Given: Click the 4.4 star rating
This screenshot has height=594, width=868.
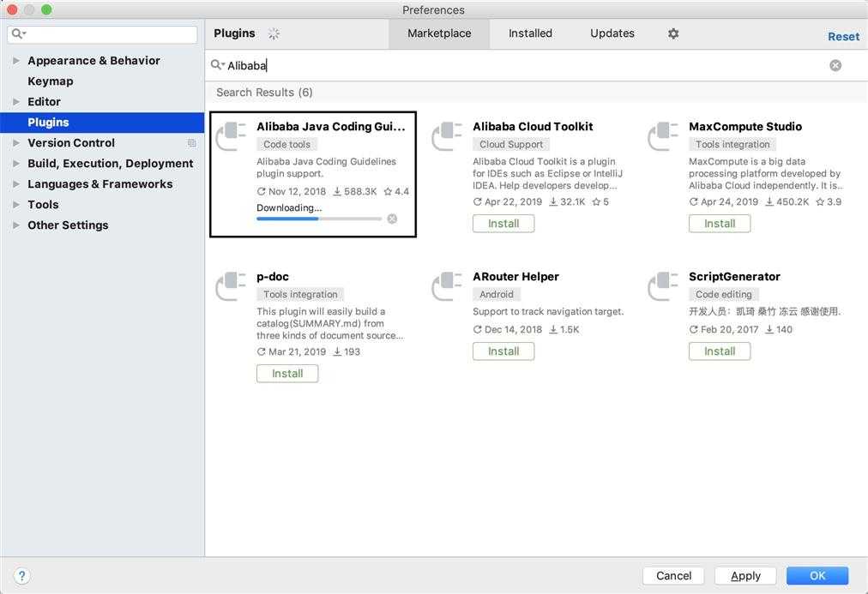Looking at the screenshot, I should point(396,191).
